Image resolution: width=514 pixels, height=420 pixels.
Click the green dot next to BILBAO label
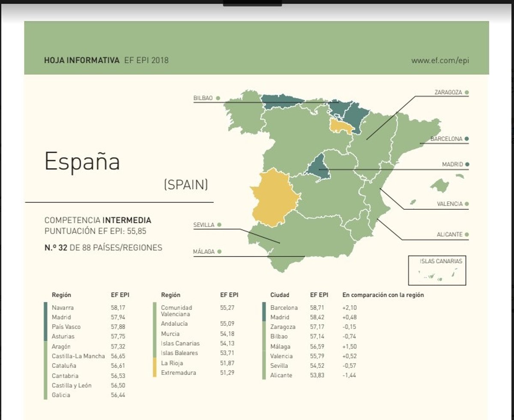pyautogui.click(x=218, y=98)
